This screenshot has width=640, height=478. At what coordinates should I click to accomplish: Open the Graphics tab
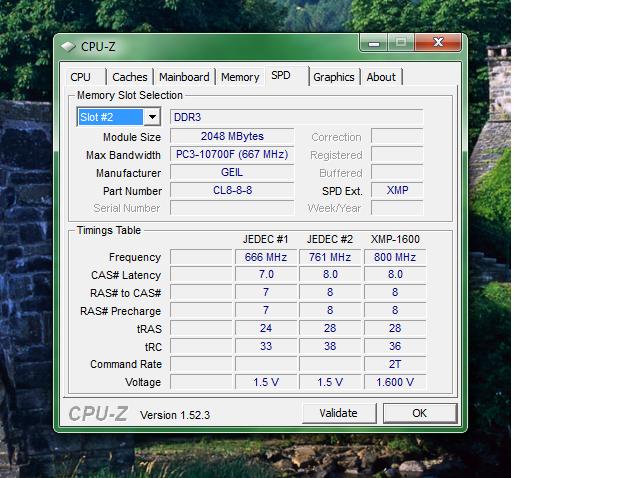(x=333, y=77)
